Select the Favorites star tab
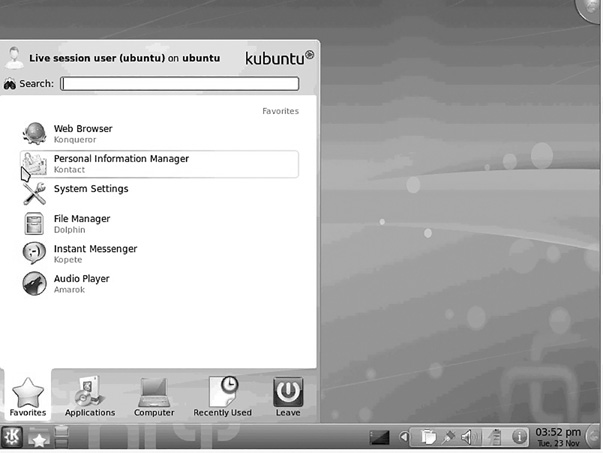603x453 pixels. point(28,396)
